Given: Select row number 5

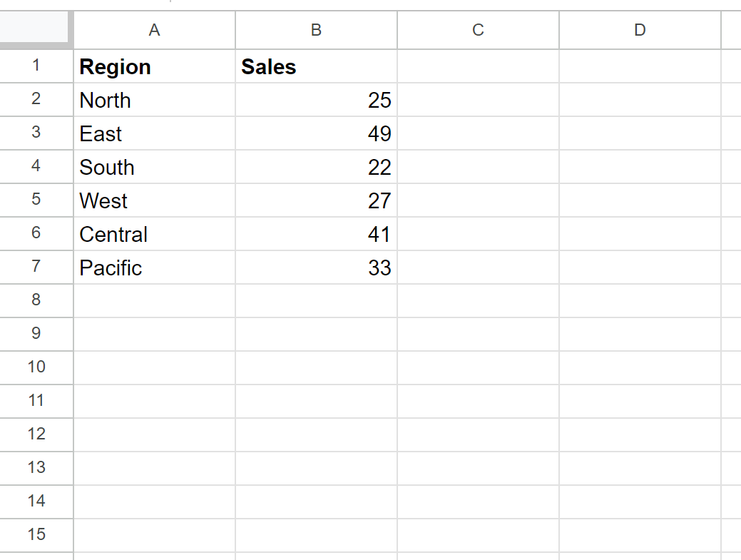Looking at the screenshot, I should [x=36, y=200].
